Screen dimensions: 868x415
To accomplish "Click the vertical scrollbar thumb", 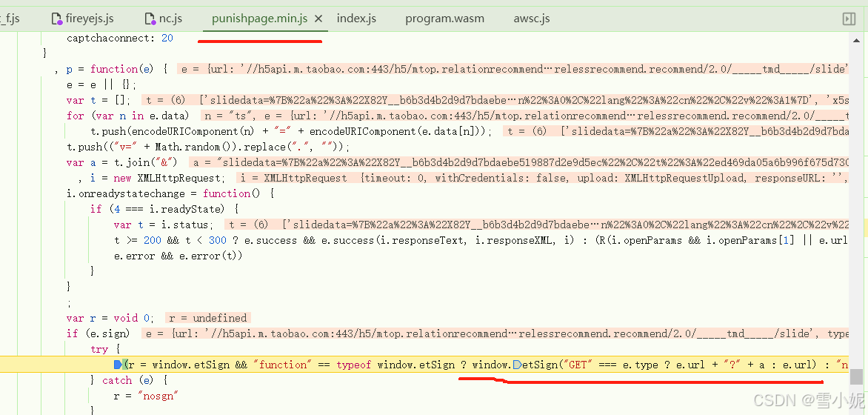I will (x=856, y=376).
